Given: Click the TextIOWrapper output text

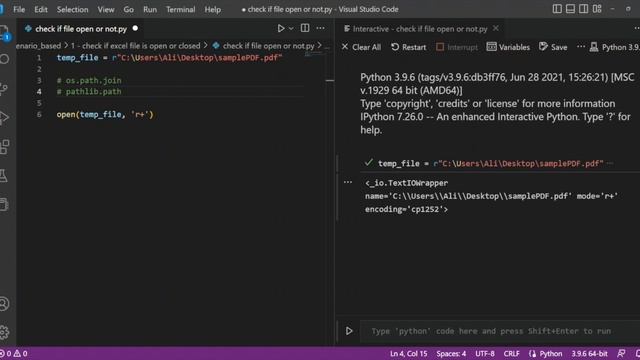Looking at the screenshot, I should pyautogui.click(x=491, y=196).
